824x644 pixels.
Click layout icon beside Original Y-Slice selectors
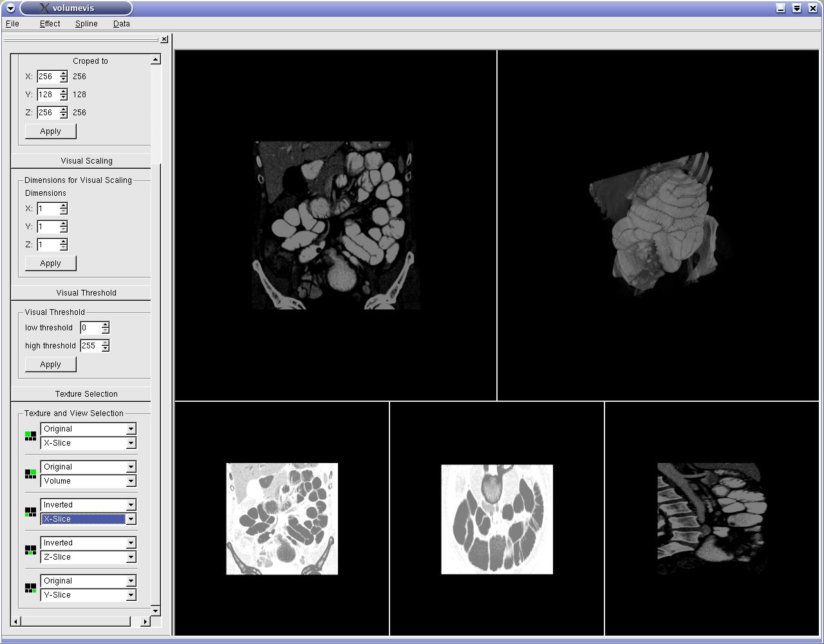(x=30, y=588)
